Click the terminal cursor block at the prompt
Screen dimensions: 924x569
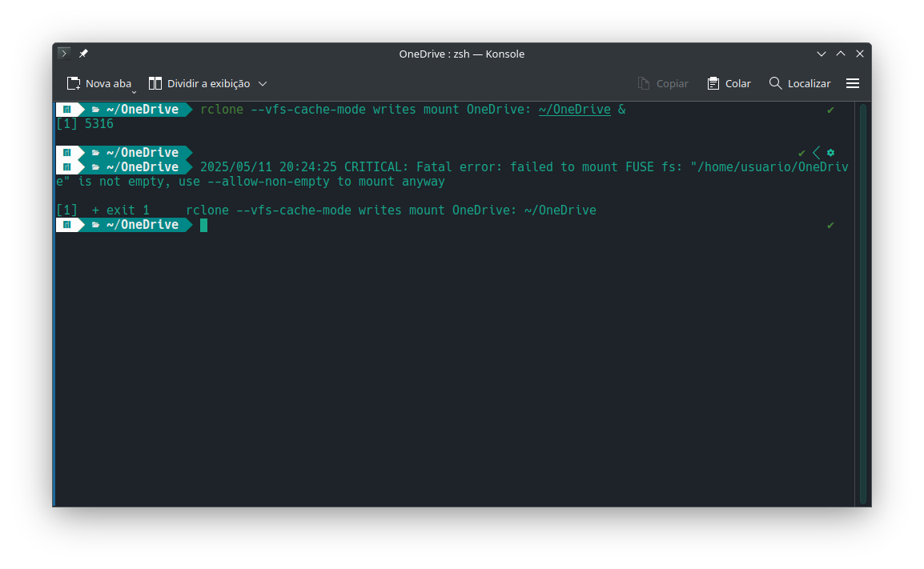tap(204, 225)
